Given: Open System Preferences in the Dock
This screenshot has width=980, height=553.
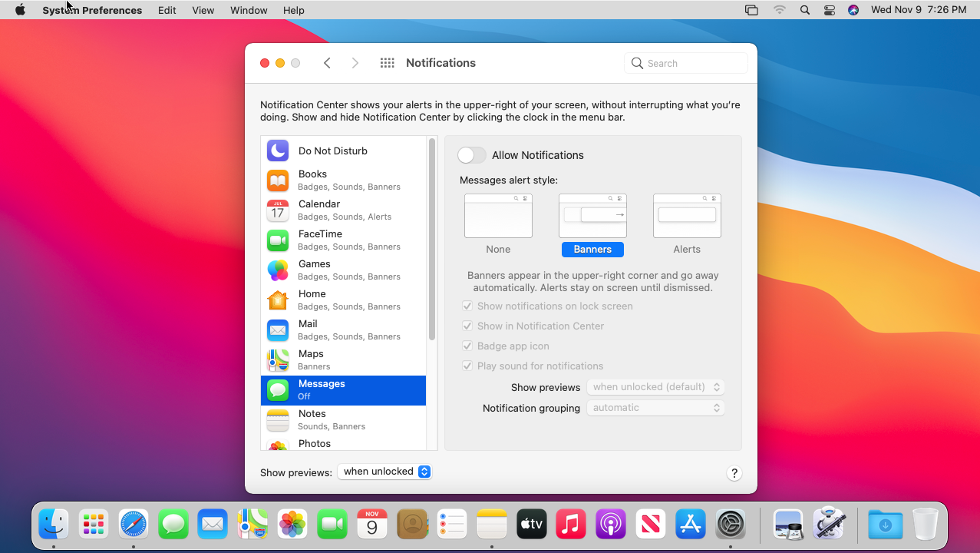Looking at the screenshot, I should click(731, 525).
